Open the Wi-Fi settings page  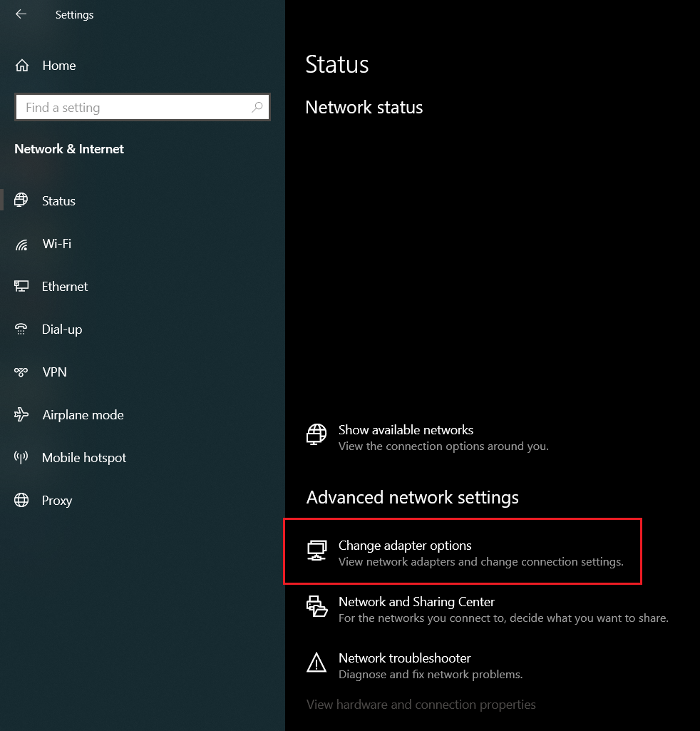click(56, 244)
